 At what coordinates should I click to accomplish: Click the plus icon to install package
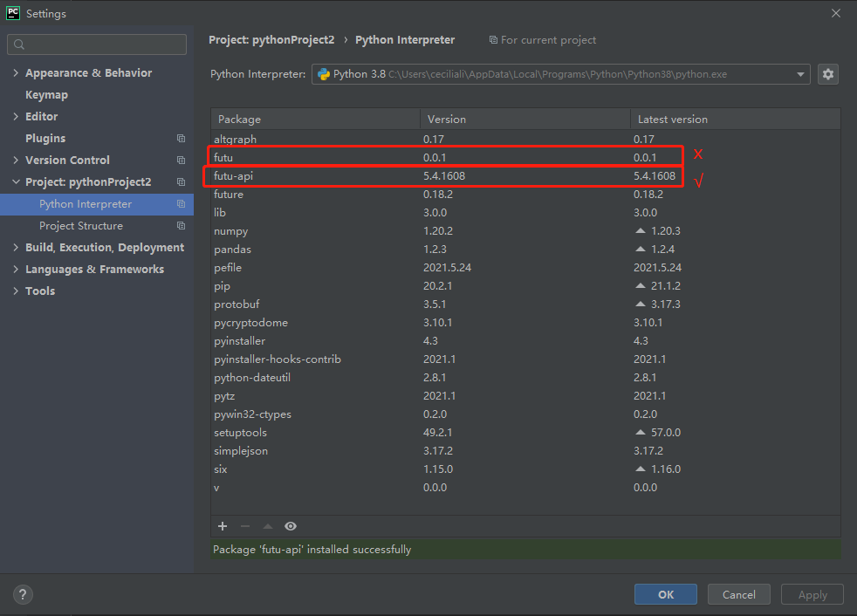(x=223, y=526)
